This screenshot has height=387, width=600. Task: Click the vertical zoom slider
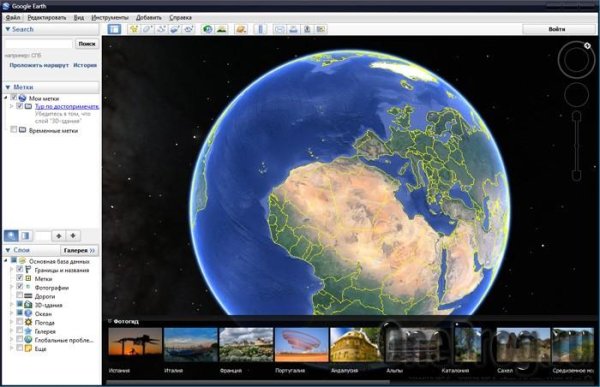click(x=576, y=146)
